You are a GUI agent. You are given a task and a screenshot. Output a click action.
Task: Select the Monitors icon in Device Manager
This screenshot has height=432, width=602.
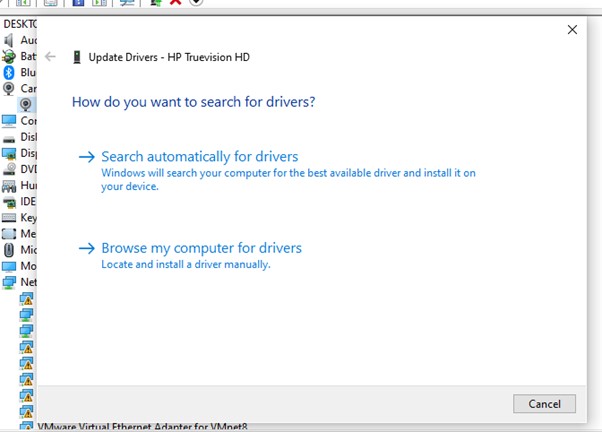9,266
